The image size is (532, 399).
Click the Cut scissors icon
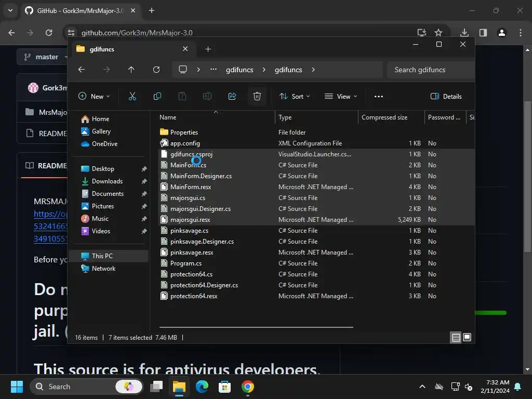(132, 96)
